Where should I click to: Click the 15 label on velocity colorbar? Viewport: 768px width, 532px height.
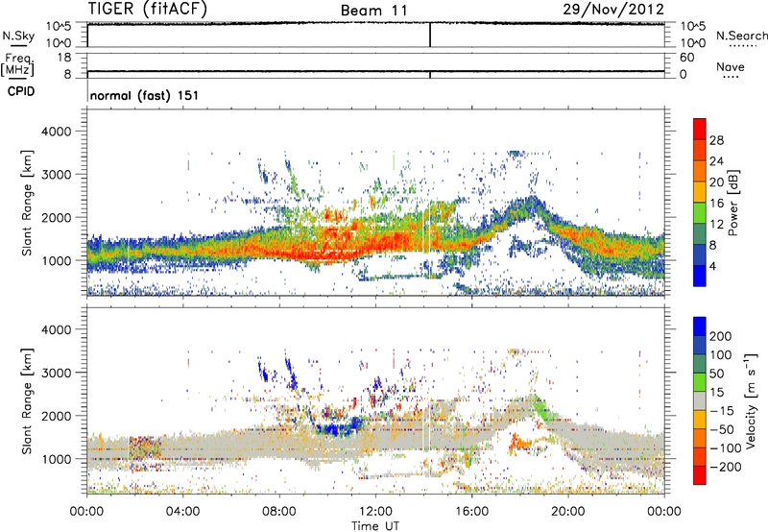[716, 393]
